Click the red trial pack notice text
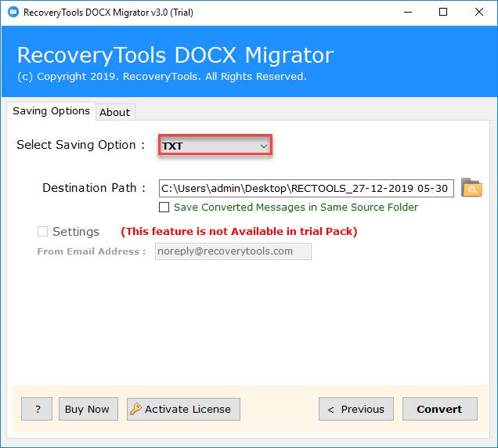Screen dimensions: 498x448 click(x=239, y=231)
